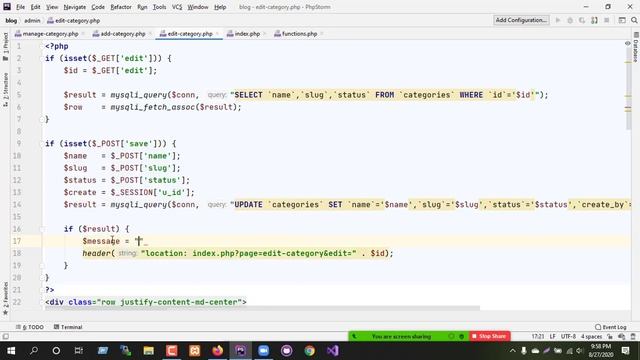
Task: Collapse fold marker at line 19
Action: (42, 265)
